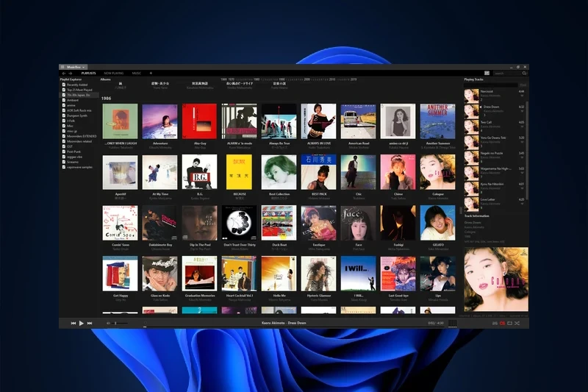
Task: Open the vaporwave samples playlist
Action: coord(79,167)
